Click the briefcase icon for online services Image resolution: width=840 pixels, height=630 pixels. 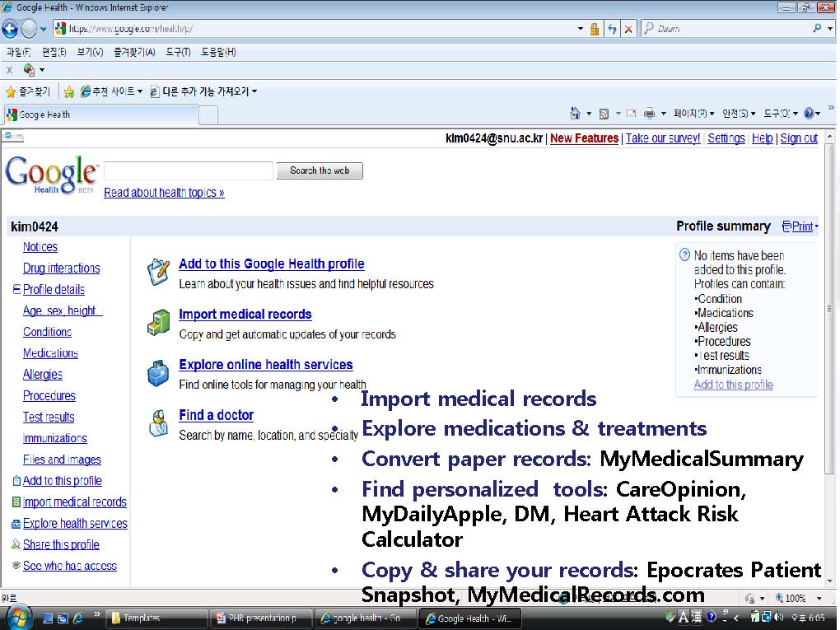159,373
